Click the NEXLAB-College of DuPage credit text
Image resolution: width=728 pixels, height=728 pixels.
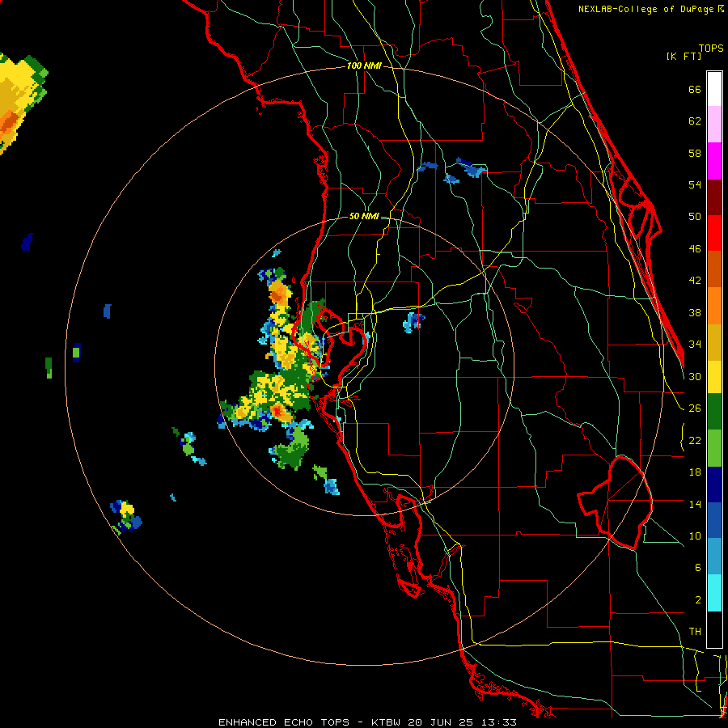pyautogui.click(x=645, y=9)
